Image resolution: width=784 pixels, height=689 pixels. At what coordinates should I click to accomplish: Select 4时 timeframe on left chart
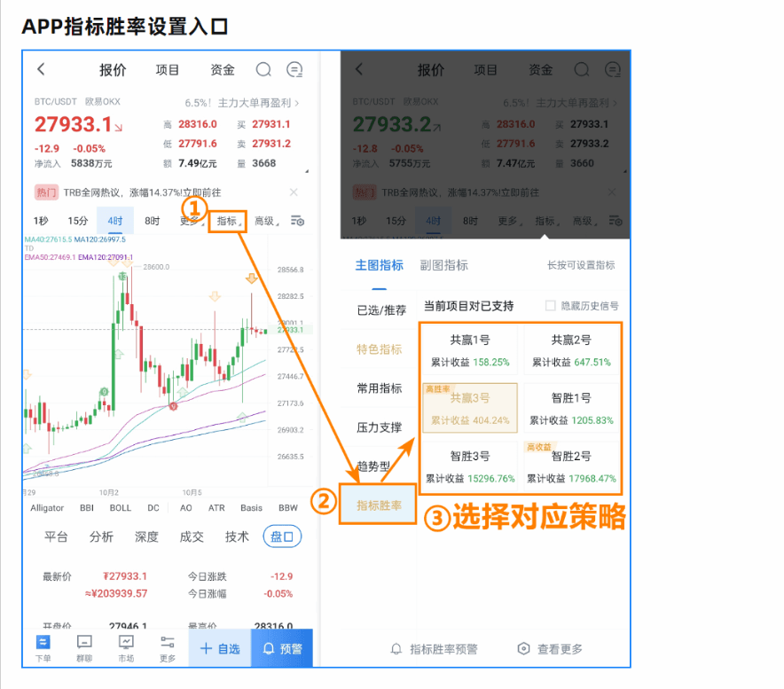point(115,221)
